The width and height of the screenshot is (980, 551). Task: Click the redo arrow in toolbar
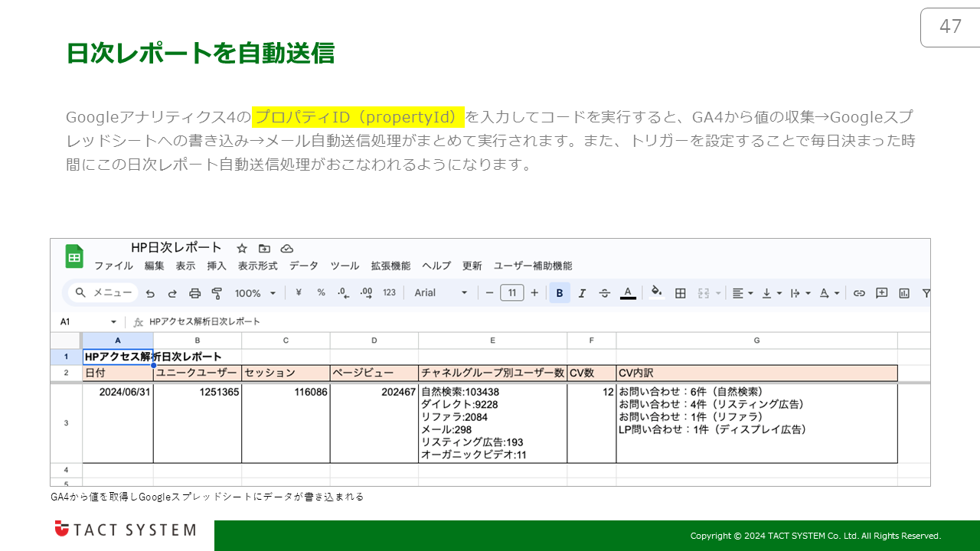click(x=172, y=293)
